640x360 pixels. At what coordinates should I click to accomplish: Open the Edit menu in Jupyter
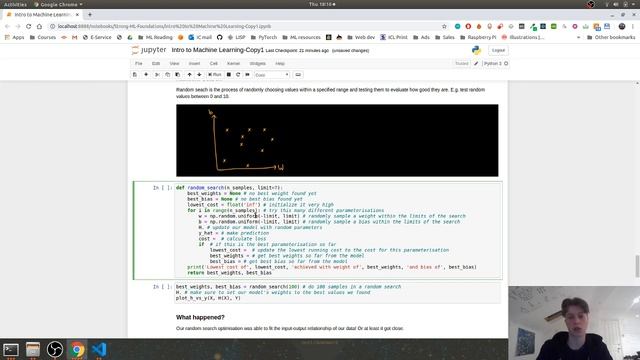156,64
